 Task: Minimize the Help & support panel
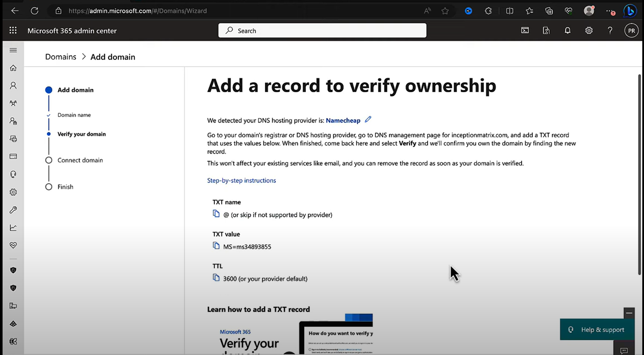click(x=629, y=313)
